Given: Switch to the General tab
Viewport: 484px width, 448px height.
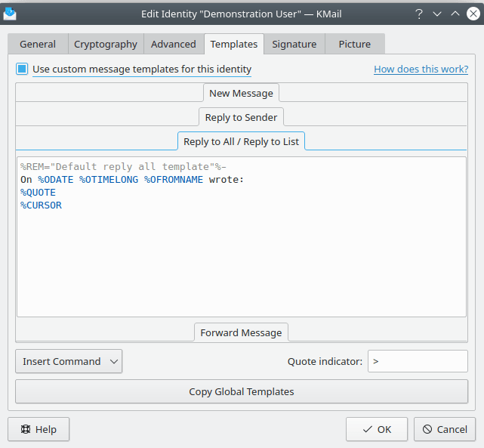Looking at the screenshot, I should tap(38, 44).
